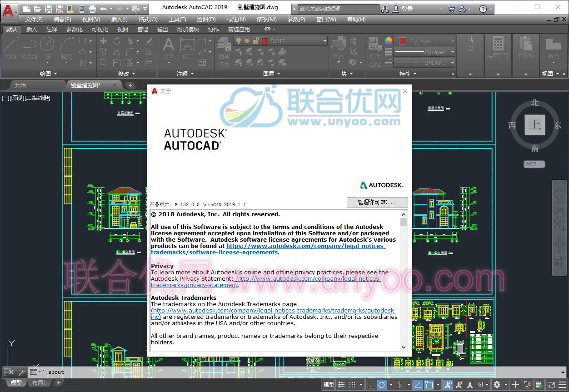The width and height of the screenshot is (569, 392).
Task: Click the binoculars search icon
Action: 385,9
